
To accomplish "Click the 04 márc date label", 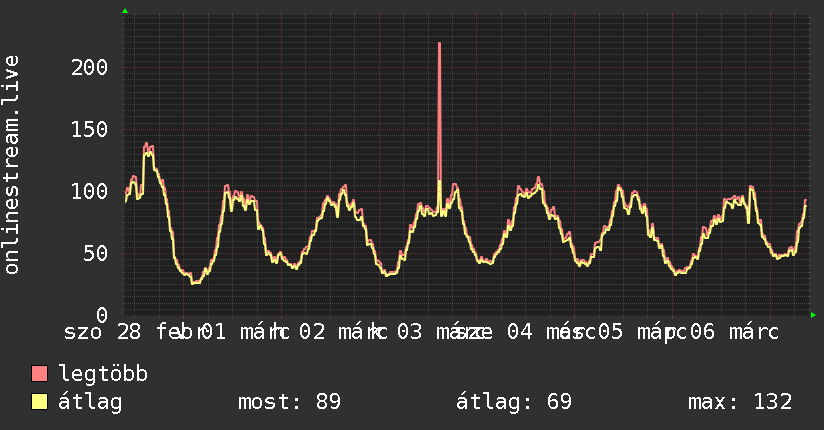I will coord(551,332).
